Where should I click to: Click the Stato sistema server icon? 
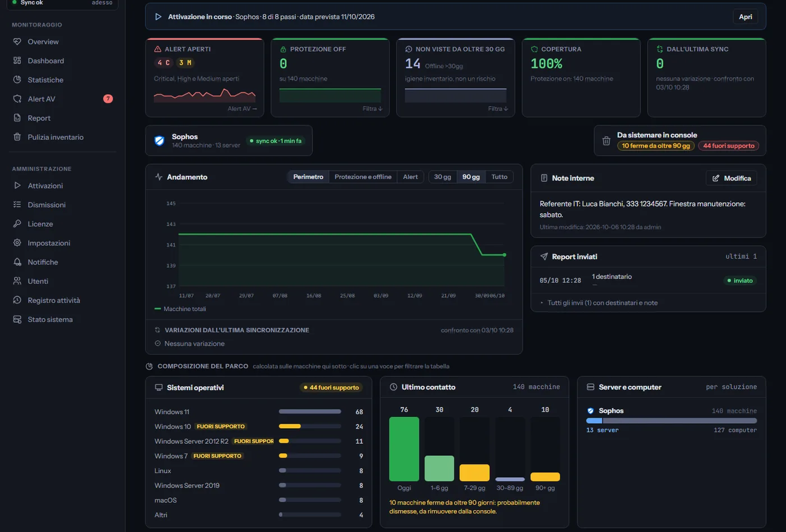tap(17, 319)
